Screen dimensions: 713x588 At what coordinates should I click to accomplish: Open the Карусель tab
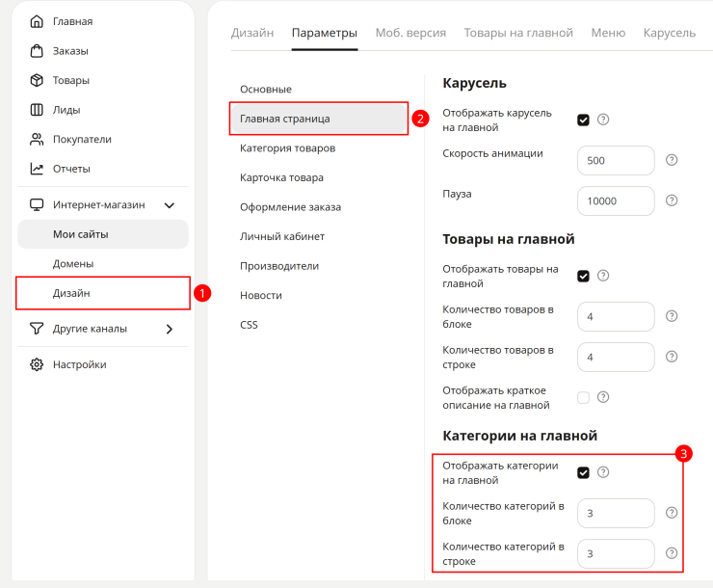[x=670, y=33]
